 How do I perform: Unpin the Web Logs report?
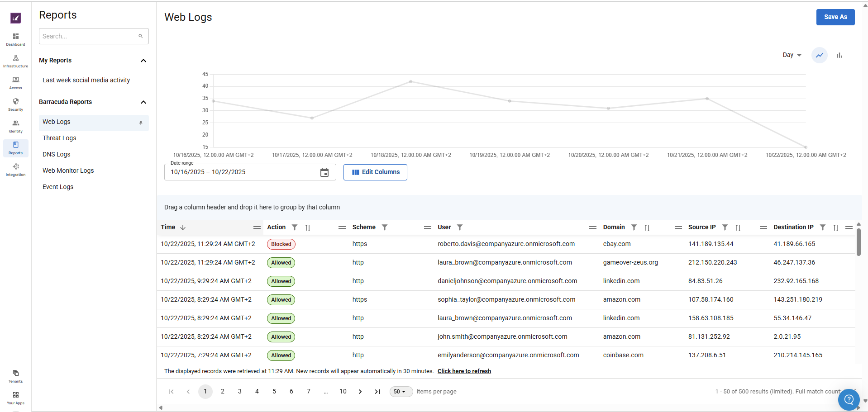(x=141, y=123)
